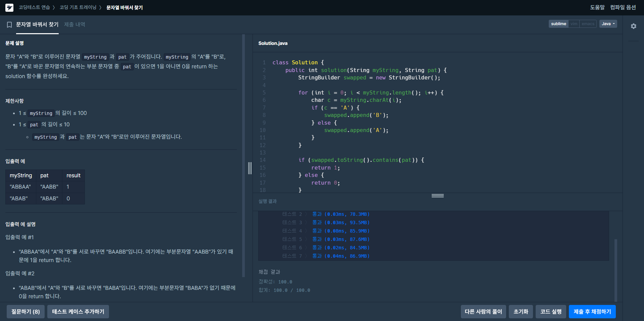The image size is (644, 321).
Task: Open 컴파일 옵션 menu
Action: (623, 7)
